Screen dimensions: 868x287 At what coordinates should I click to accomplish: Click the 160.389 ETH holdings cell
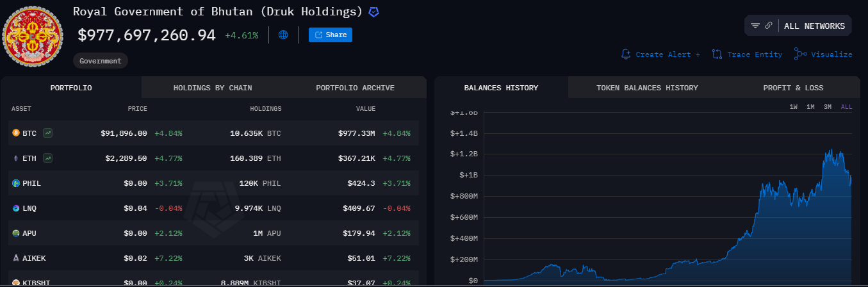(x=256, y=158)
